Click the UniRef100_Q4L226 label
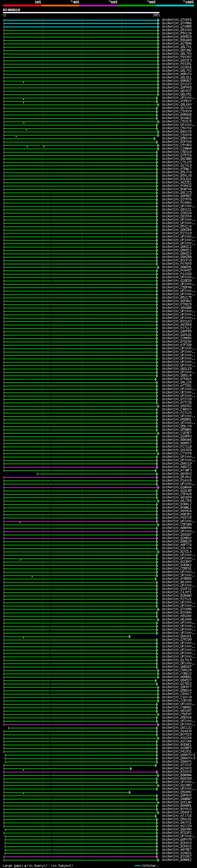Viewport: 197px width, 868px height. 177,382
